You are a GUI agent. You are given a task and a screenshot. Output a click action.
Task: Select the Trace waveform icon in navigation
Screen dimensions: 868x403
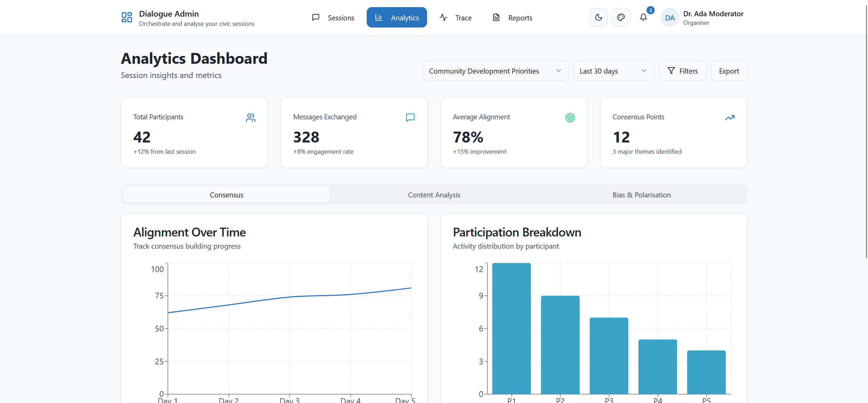(x=443, y=17)
